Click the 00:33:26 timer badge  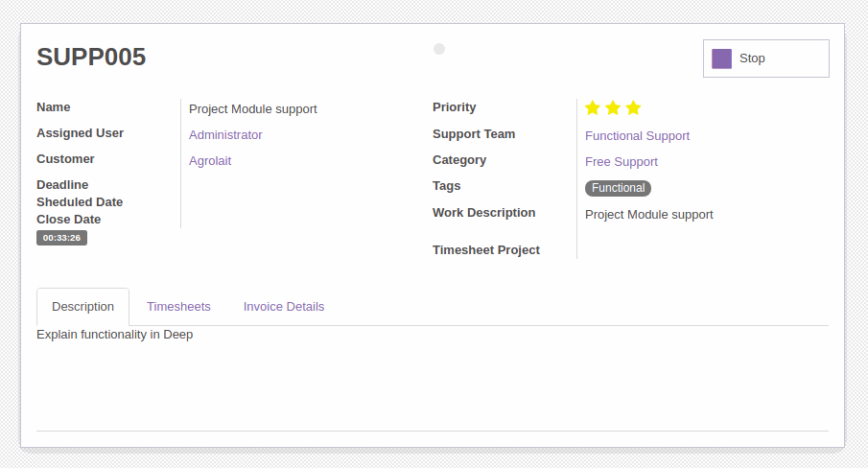(62, 238)
